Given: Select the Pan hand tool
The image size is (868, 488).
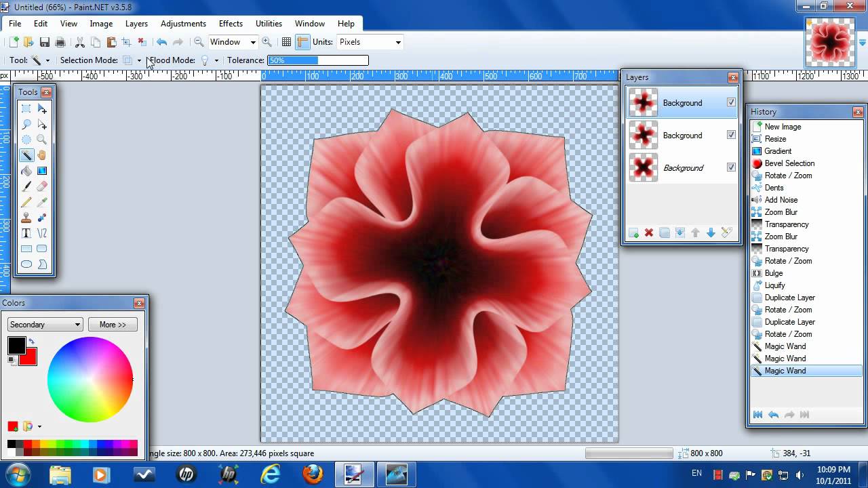Looking at the screenshot, I should [x=42, y=155].
